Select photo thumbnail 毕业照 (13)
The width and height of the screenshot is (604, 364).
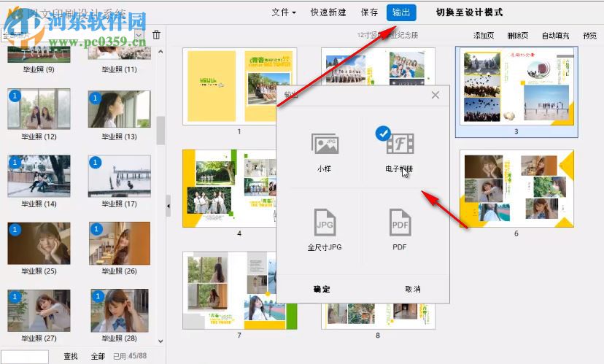click(119, 109)
